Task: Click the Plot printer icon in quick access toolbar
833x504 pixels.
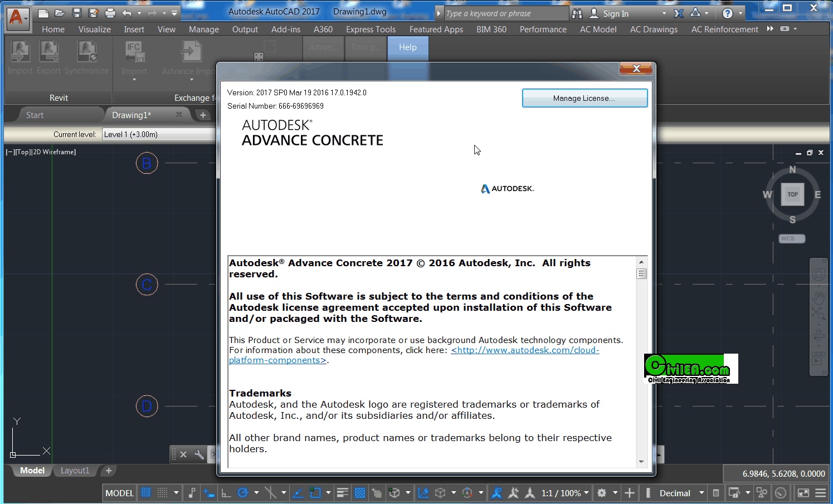Action: tap(110, 13)
